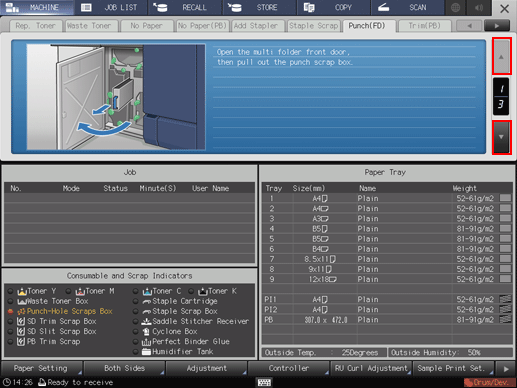Click the speaker volume icon

click(x=479, y=7)
